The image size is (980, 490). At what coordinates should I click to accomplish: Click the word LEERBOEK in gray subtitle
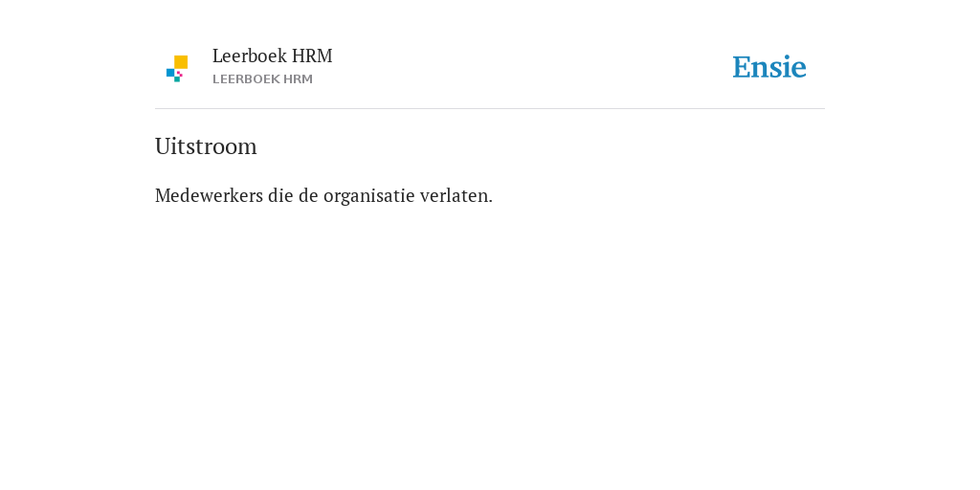click(x=246, y=79)
